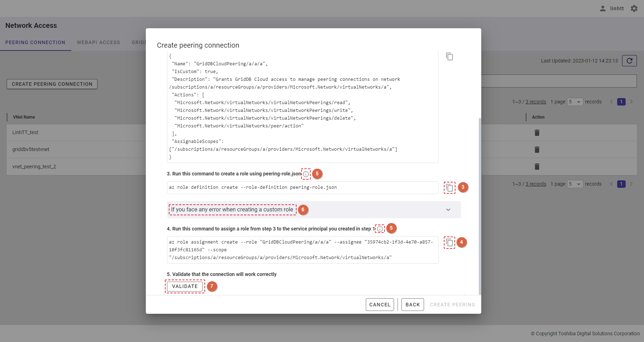Delete the griddbv5testvnet peering row
The width and height of the screenshot is (644, 342).
click(x=537, y=150)
